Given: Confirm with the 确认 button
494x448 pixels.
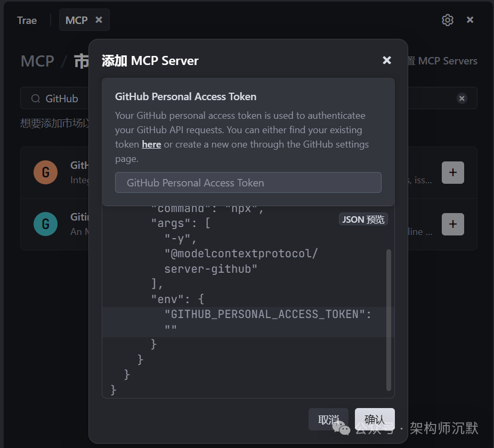Looking at the screenshot, I should 375,419.
